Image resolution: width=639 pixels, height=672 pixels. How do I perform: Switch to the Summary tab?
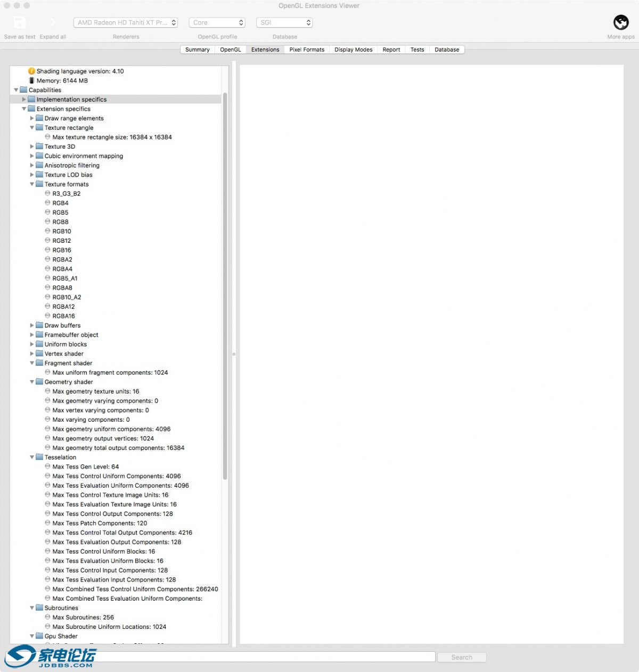197,50
